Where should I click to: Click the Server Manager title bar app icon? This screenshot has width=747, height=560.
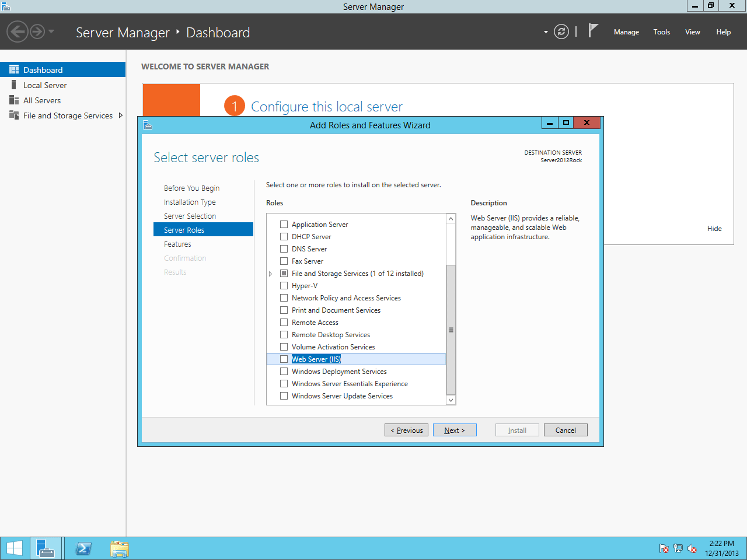(x=6, y=6)
